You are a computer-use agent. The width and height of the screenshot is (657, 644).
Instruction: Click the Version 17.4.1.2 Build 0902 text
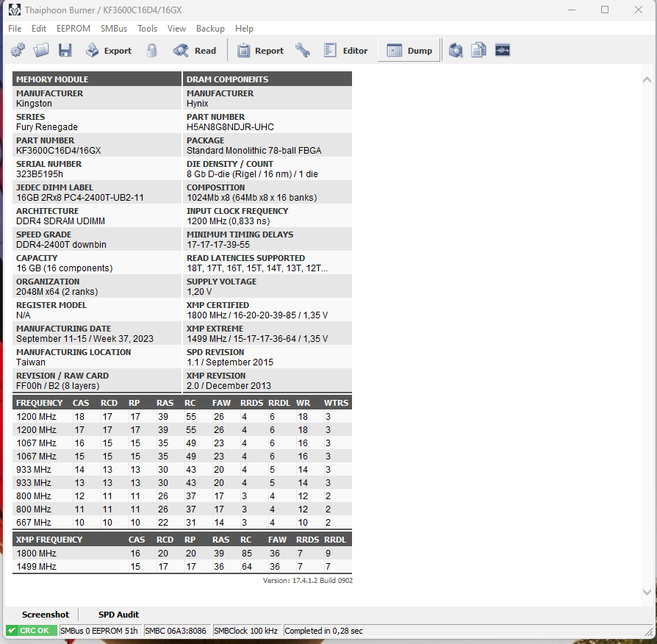307,580
